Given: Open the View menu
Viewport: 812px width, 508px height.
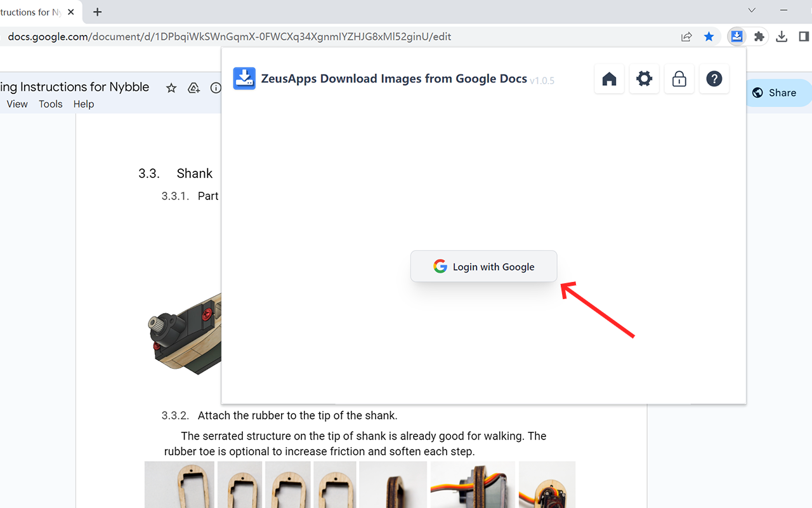Looking at the screenshot, I should click(x=17, y=104).
